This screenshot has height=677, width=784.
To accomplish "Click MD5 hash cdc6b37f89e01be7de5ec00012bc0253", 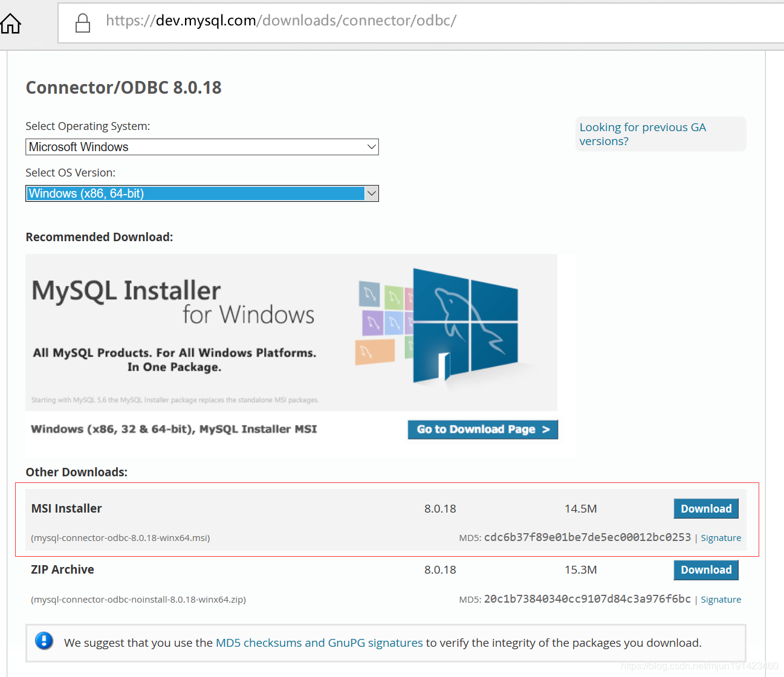I will click(x=587, y=537).
